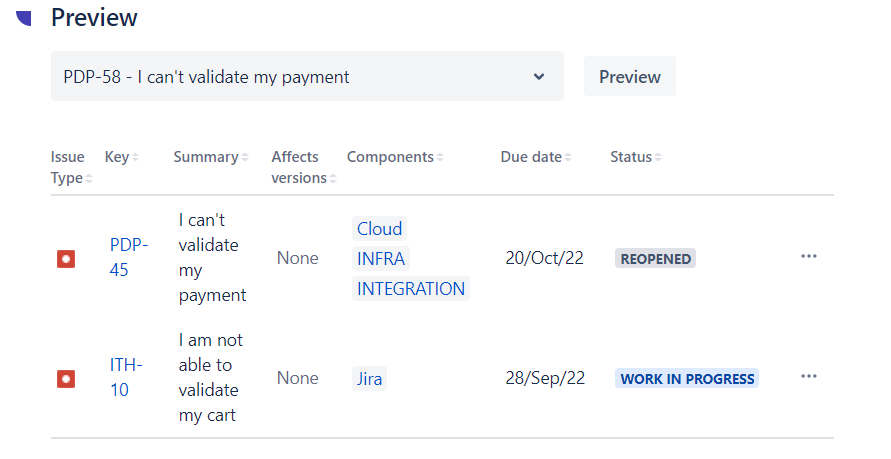Open more actions menu for ITH-10 row
Screen dimensions: 891x459
click(x=809, y=377)
